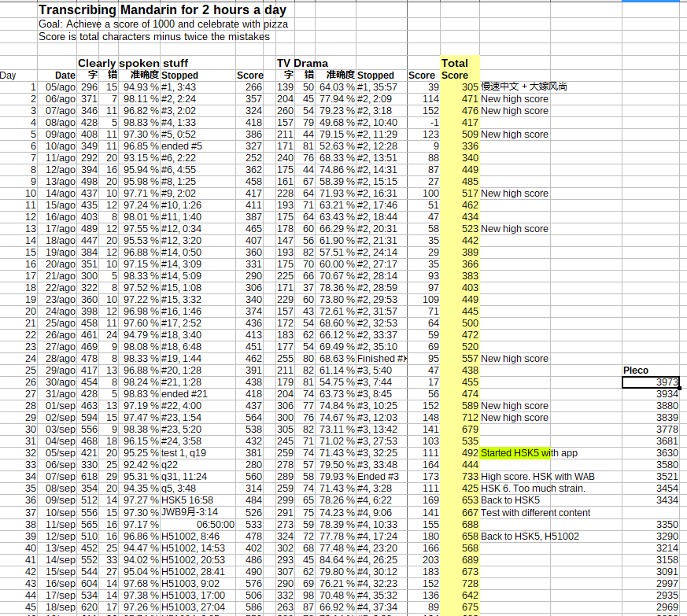Select the 'Score is total characters' description cell

pos(153,36)
